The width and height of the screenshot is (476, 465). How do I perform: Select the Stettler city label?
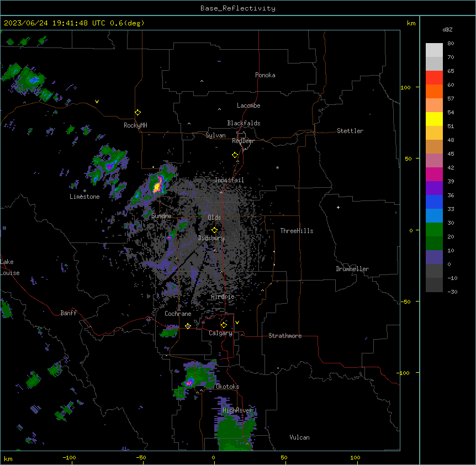pos(350,131)
